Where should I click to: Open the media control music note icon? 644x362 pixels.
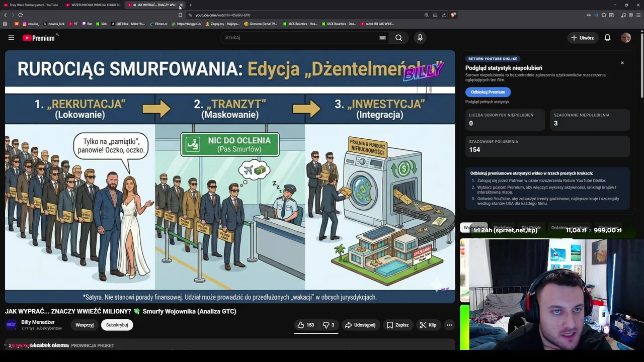(623, 15)
